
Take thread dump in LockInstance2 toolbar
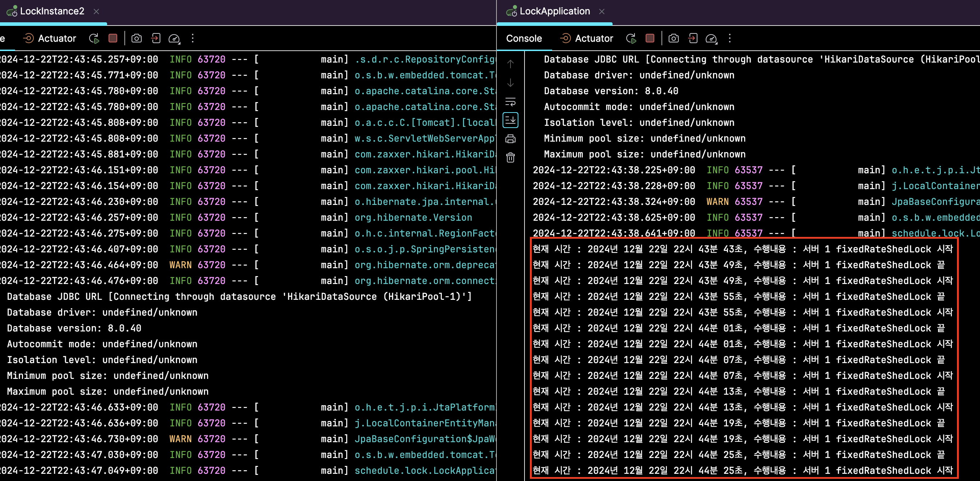[137, 38]
